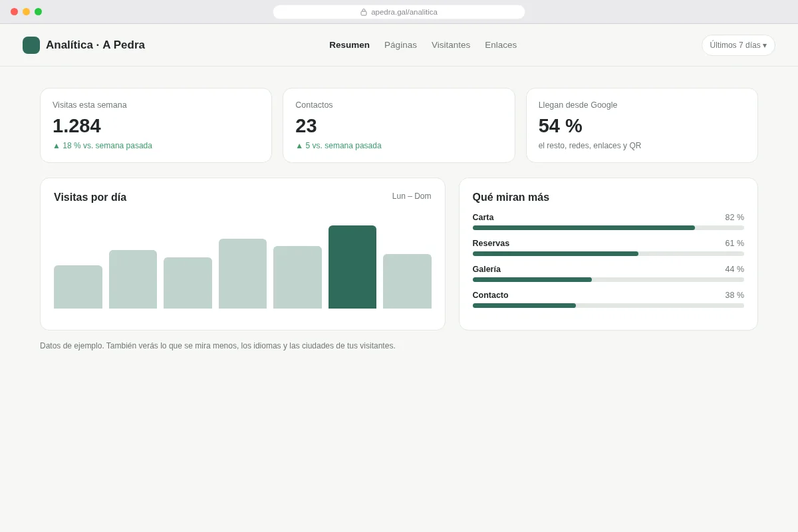Click the Reservas progress bar

608,254
